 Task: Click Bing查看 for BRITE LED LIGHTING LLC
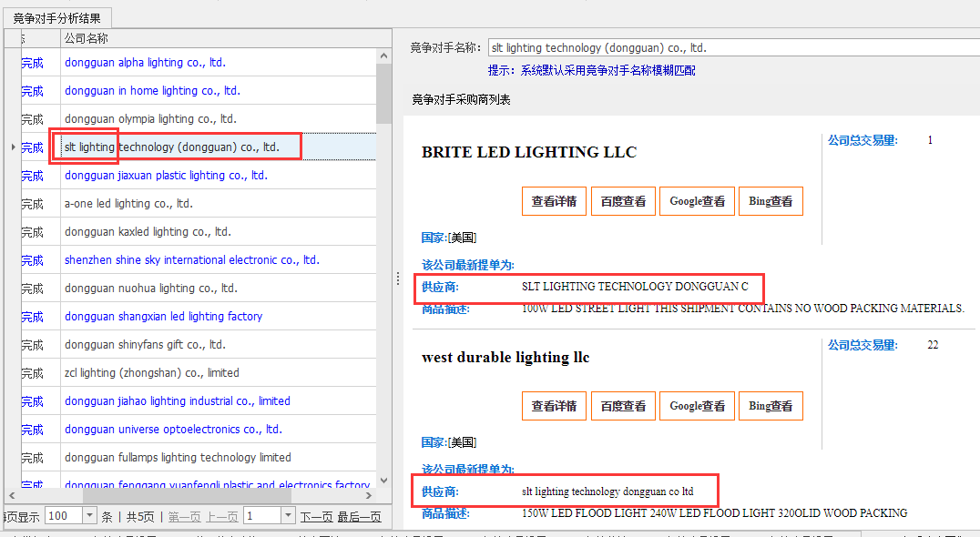click(771, 201)
